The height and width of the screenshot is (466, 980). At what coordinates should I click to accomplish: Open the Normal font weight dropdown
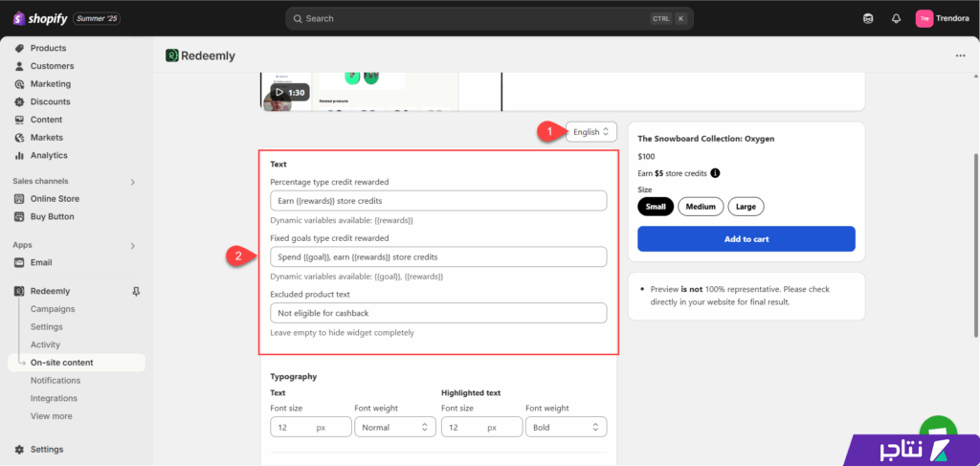[x=395, y=428]
